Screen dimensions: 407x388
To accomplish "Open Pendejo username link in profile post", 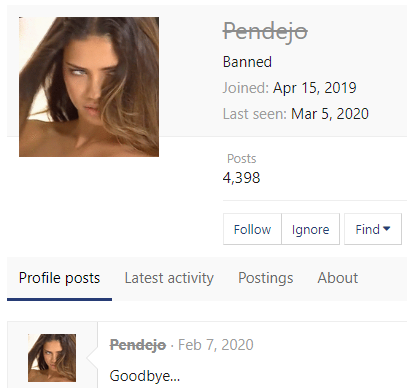I will click(x=138, y=345).
